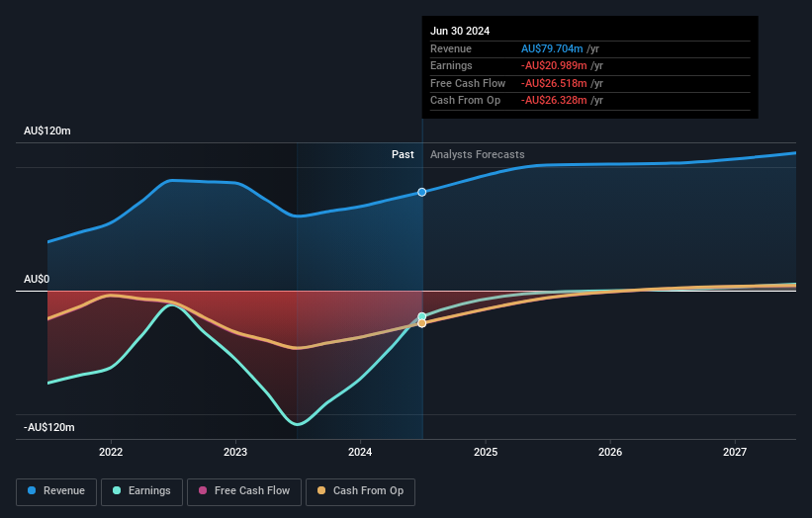Click the Earnings row label in tooltip

pyautogui.click(x=451, y=65)
